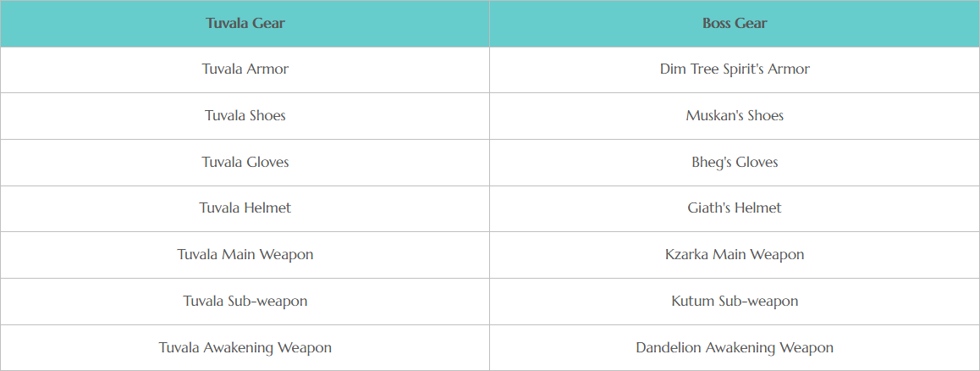Screen dimensions: 980x371
Task: Click the Kutum Sub-weapon cell
Action: coord(735,301)
